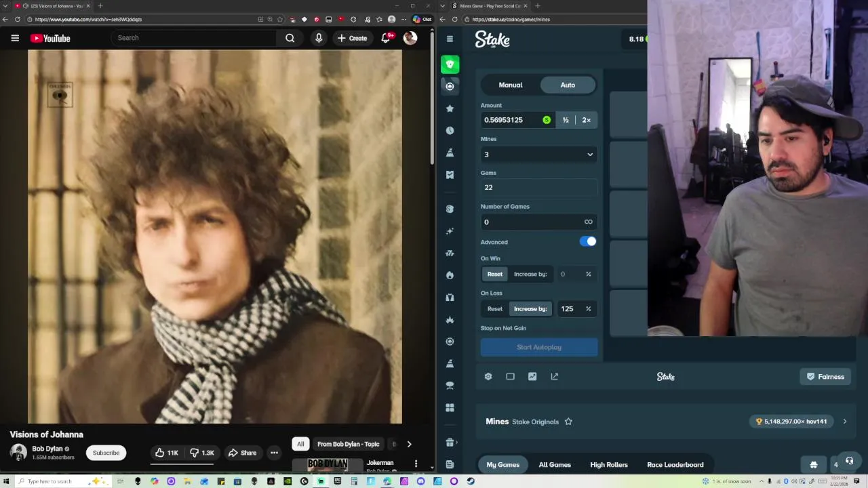This screenshot has width=868, height=488.
Task: Open Race Leaderboard tab
Action: click(x=675, y=464)
